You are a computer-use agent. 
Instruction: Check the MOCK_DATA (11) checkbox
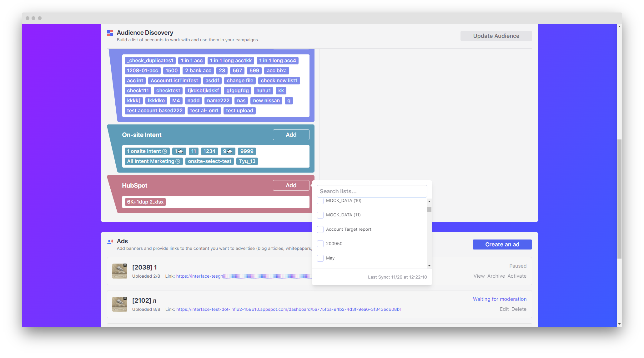[x=320, y=215]
